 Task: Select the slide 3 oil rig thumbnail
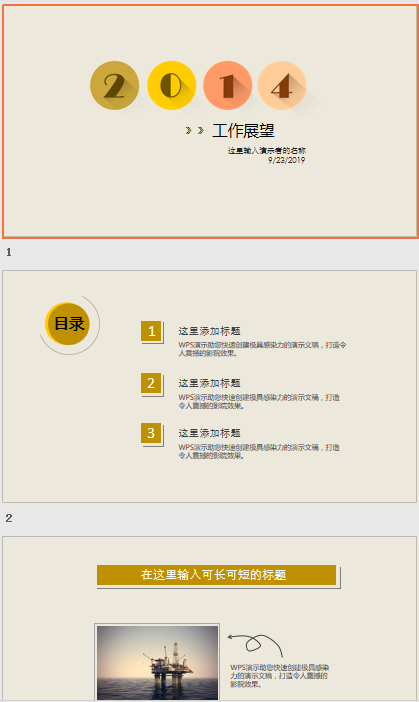[x=210, y=619]
